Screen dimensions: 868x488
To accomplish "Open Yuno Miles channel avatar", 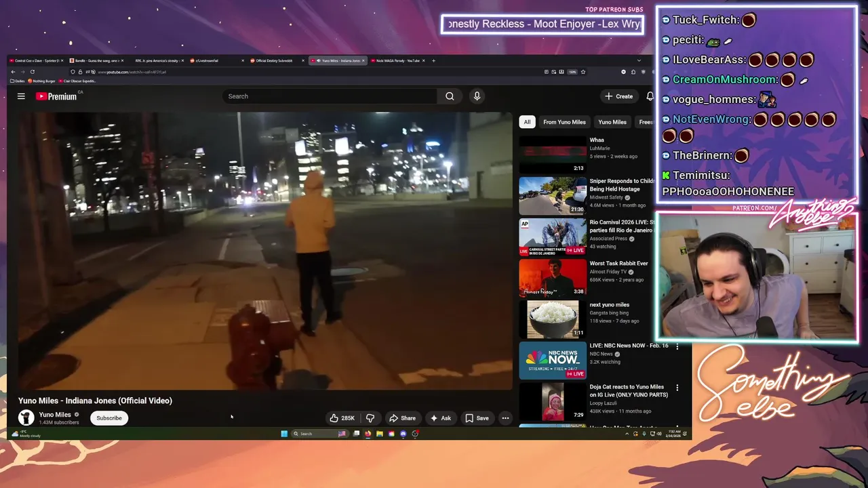I will click(x=26, y=418).
